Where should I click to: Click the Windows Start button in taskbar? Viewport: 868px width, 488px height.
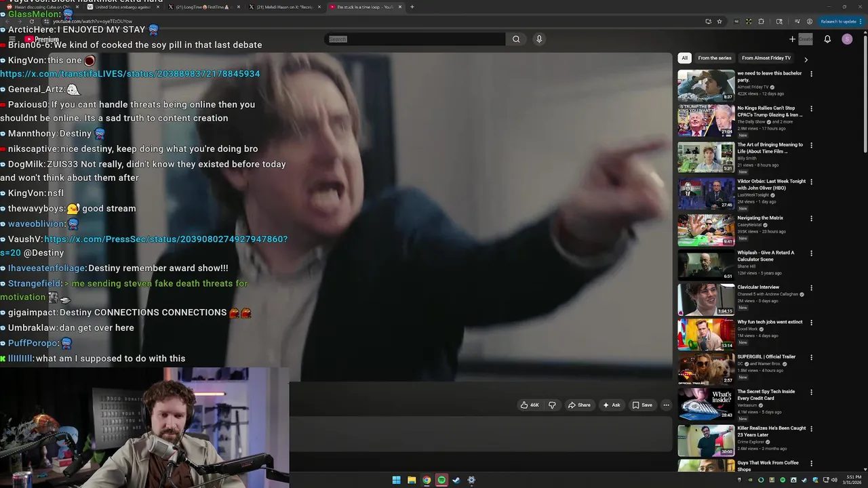[396, 480]
